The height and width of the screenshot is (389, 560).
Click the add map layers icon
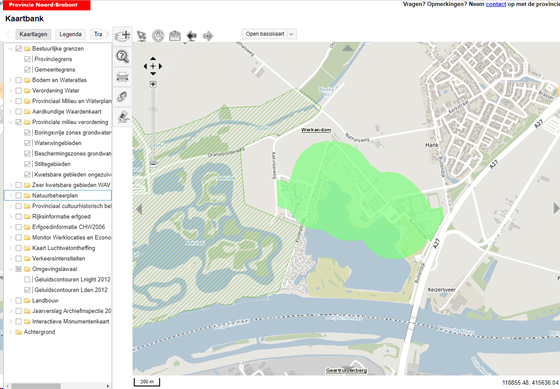pos(122,35)
